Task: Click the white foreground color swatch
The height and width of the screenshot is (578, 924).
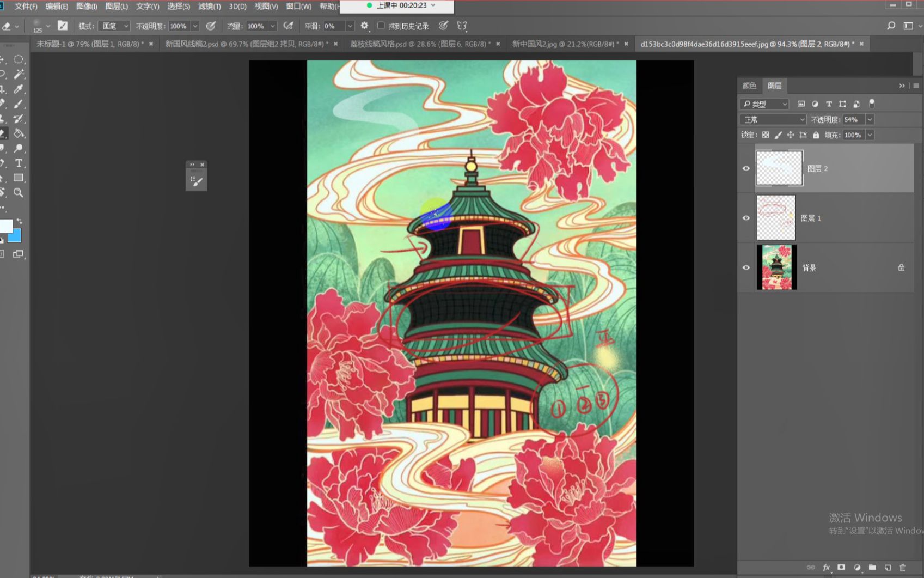Action: [5, 226]
